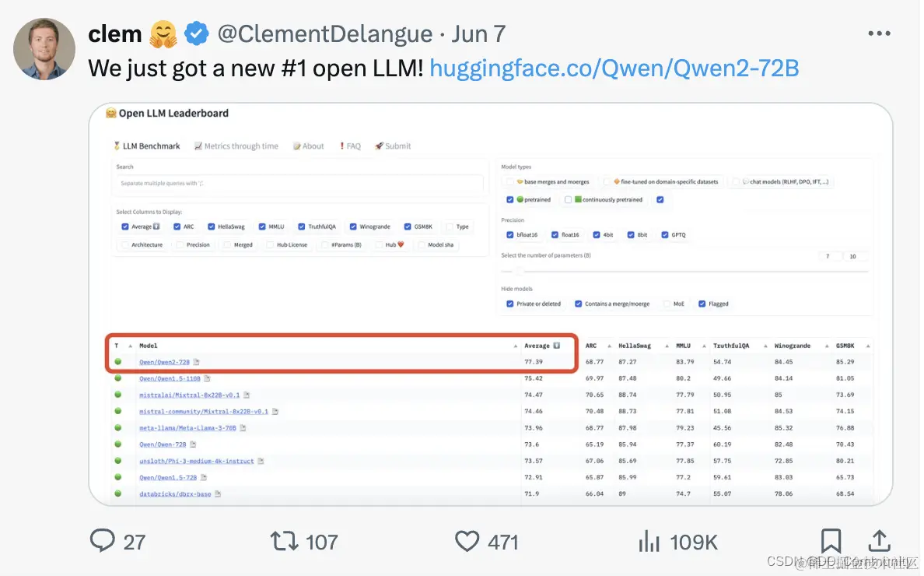The height and width of the screenshot is (576, 924).
Task: Open the FAQ tab
Action: coord(350,146)
